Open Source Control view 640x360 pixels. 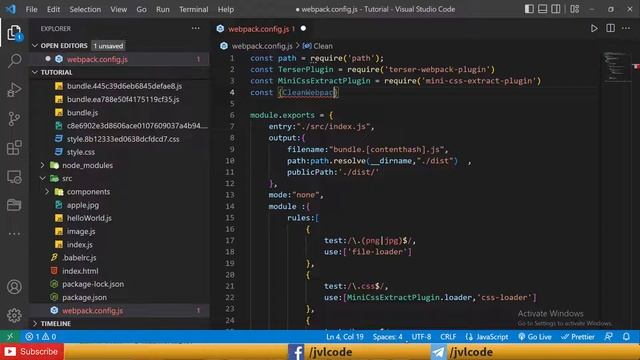coord(14,118)
